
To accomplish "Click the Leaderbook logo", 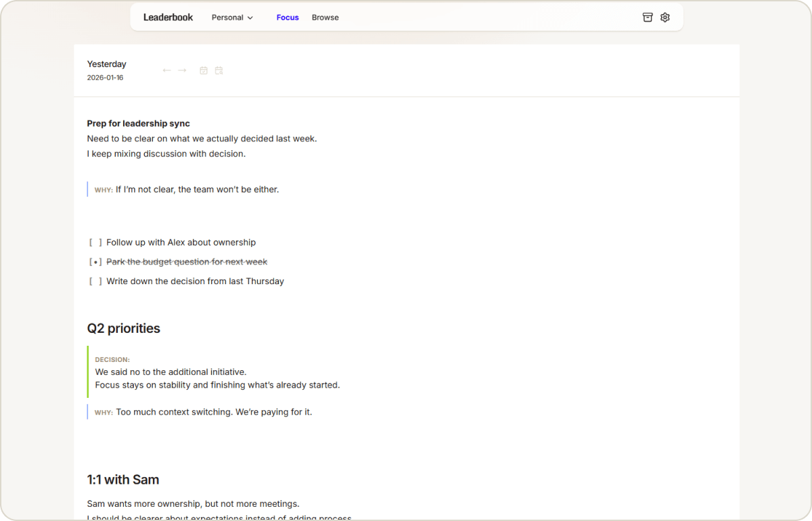I will [168, 18].
